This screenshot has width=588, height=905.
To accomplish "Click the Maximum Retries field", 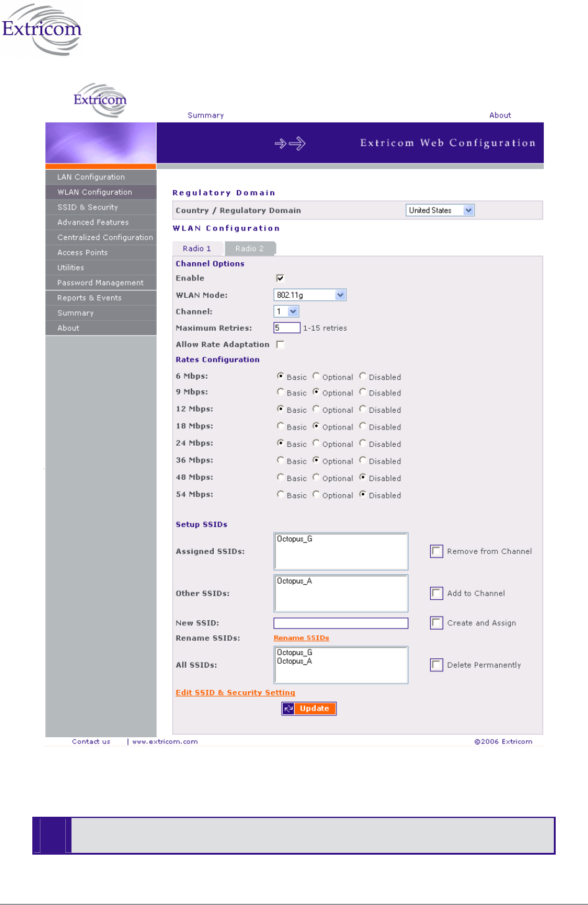I will [x=287, y=328].
